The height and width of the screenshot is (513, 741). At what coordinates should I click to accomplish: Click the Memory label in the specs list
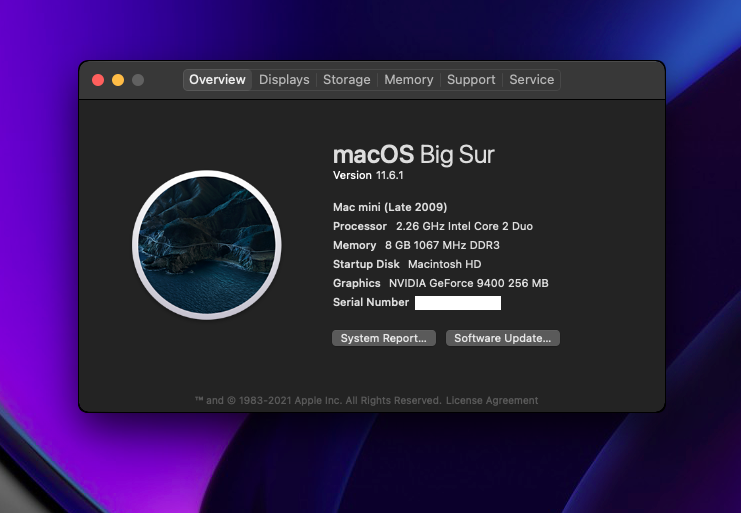(354, 245)
